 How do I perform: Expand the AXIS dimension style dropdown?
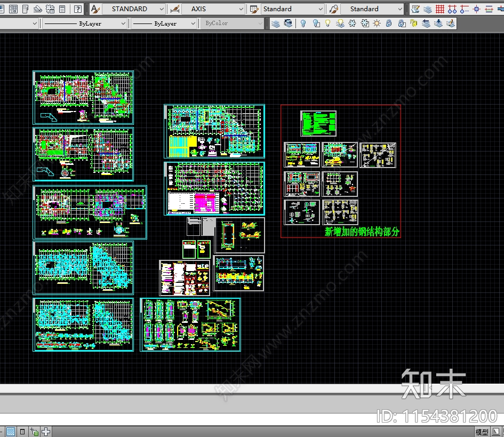[241, 9]
